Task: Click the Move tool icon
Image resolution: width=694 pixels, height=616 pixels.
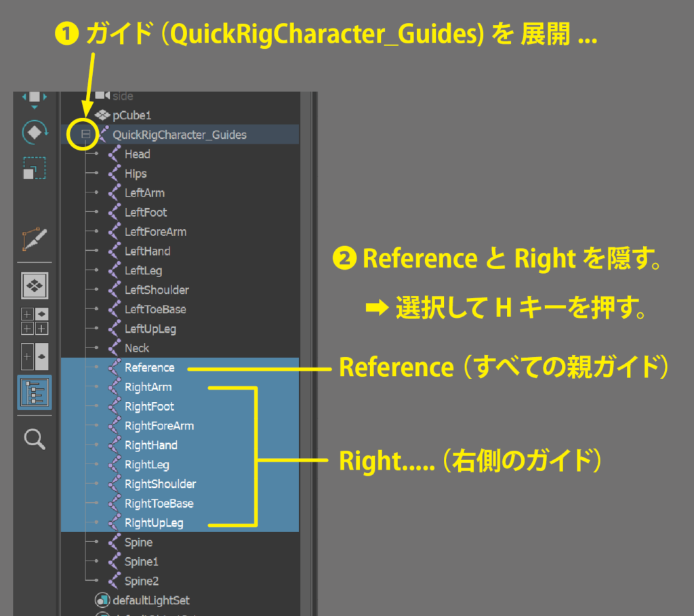Action: click(x=34, y=98)
